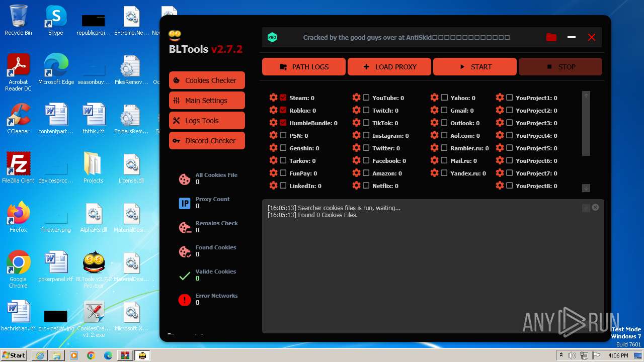Open Steam settings gear icon
Image resolution: width=644 pixels, height=362 pixels.
(273, 98)
